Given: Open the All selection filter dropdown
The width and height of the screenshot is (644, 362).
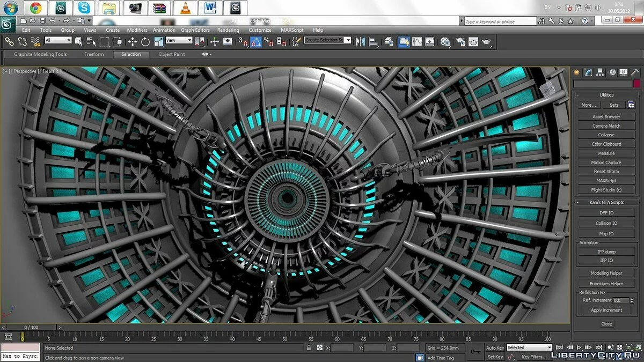Looking at the screenshot, I should (x=58, y=41).
